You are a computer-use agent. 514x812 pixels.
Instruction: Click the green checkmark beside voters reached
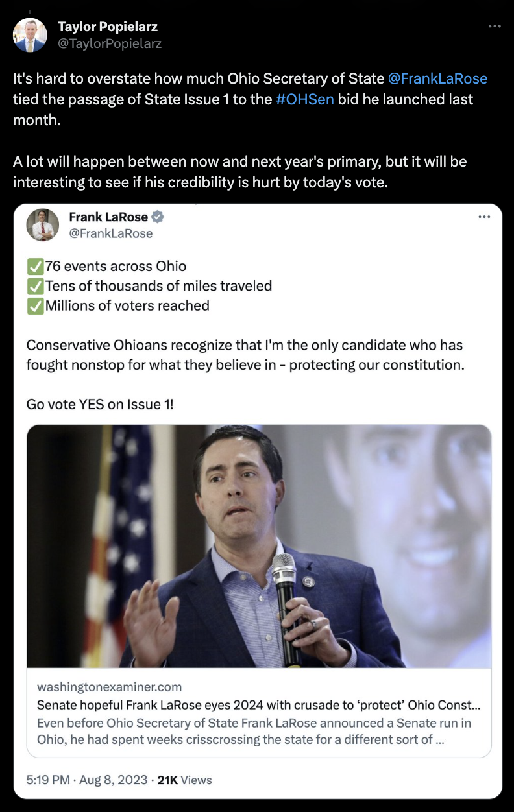(35, 305)
